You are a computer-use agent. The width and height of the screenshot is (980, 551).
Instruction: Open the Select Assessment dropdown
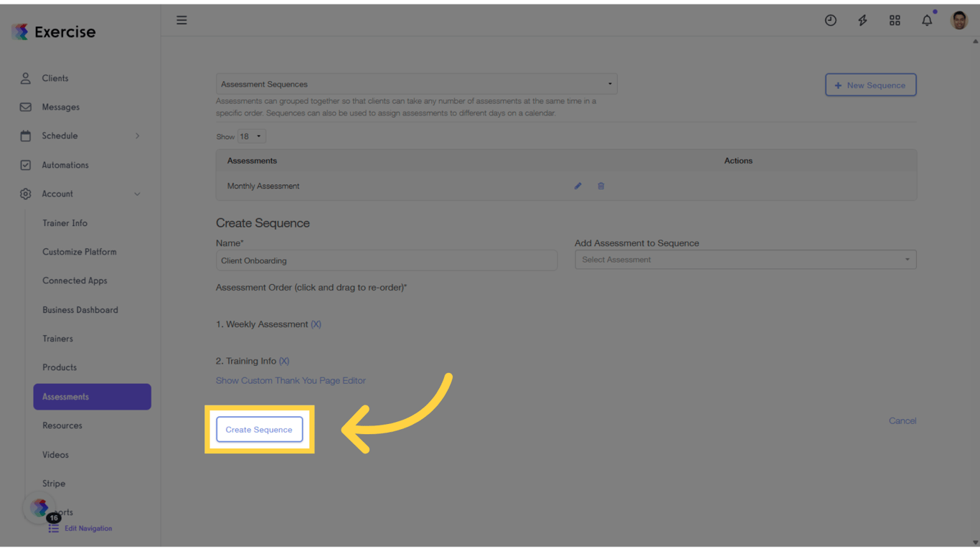(745, 259)
